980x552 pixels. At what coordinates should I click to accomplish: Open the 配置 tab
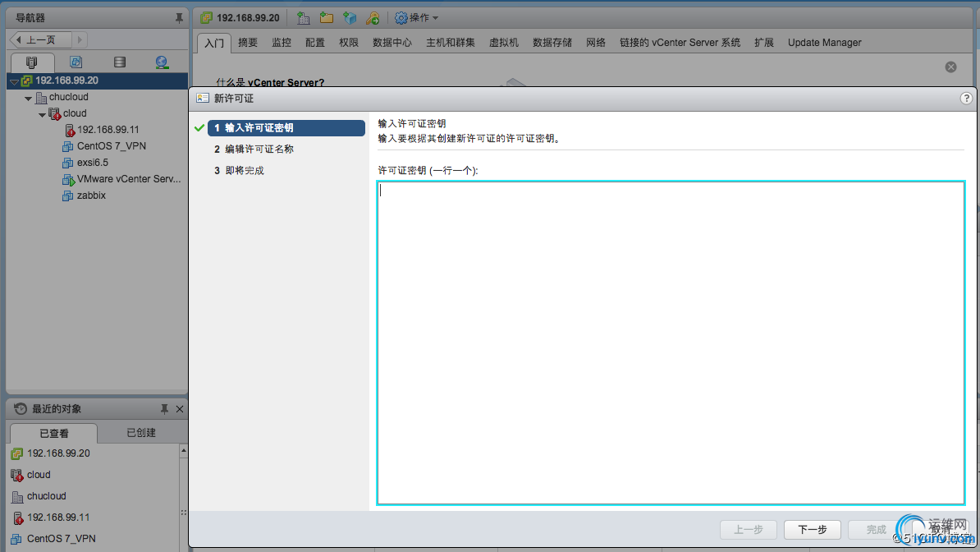(x=315, y=43)
